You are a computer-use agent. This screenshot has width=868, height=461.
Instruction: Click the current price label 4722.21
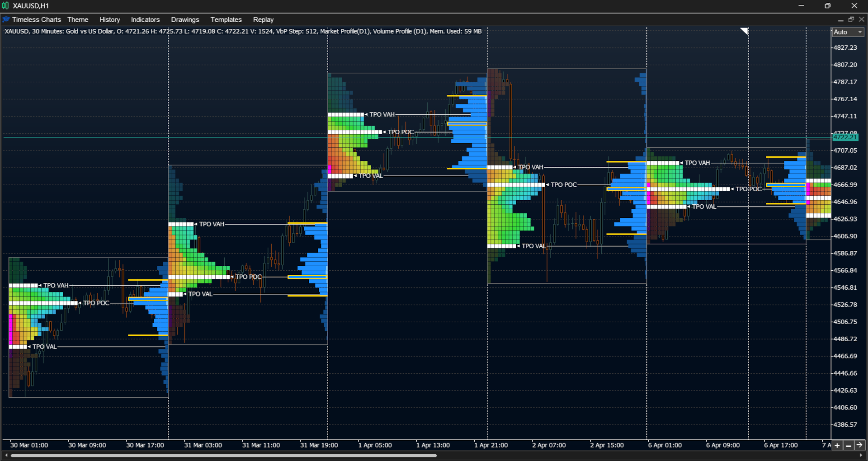point(845,137)
